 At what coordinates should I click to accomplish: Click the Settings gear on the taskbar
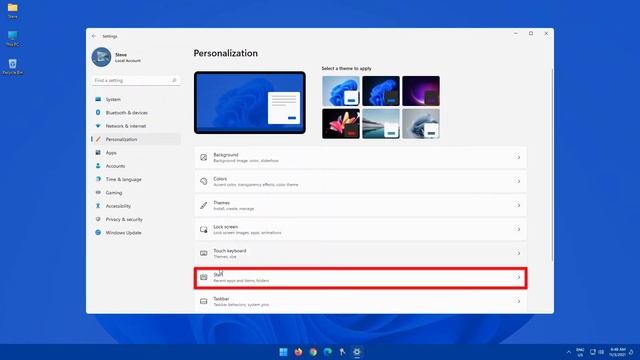(357, 352)
